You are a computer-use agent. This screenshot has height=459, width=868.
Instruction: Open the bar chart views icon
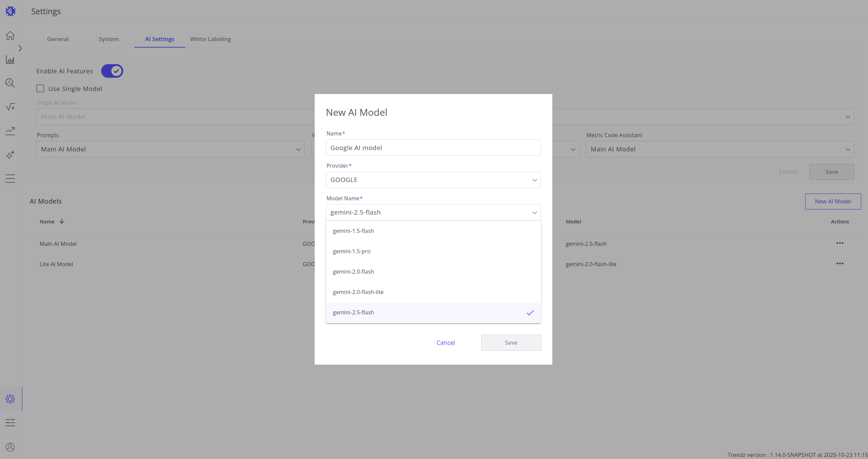pyautogui.click(x=10, y=59)
